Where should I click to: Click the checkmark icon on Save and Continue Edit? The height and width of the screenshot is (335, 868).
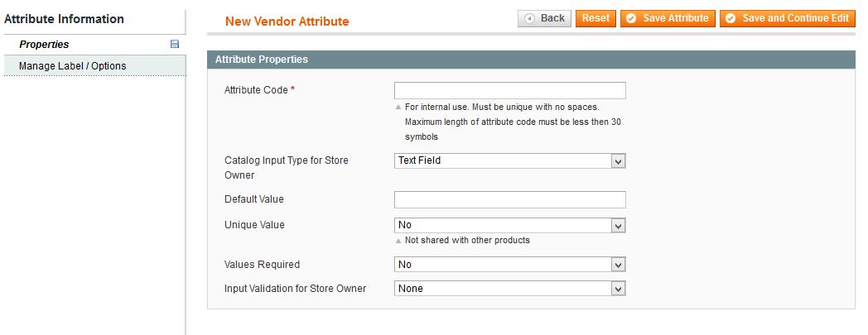point(731,18)
